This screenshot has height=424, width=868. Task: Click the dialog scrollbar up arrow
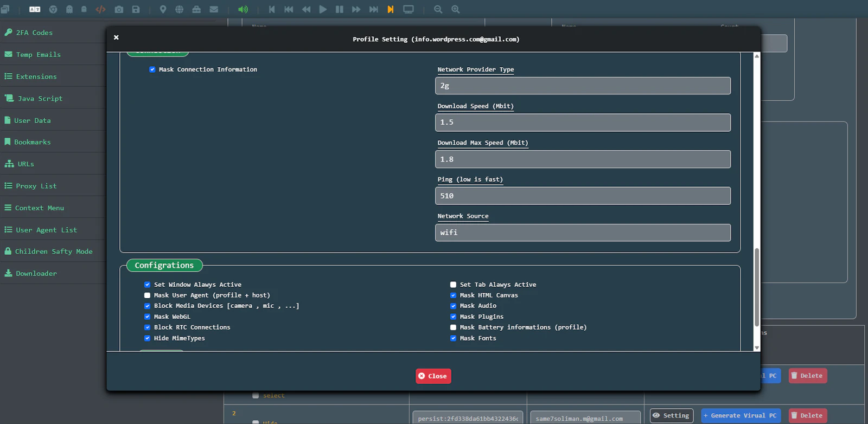pyautogui.click(x=757, y=56)
